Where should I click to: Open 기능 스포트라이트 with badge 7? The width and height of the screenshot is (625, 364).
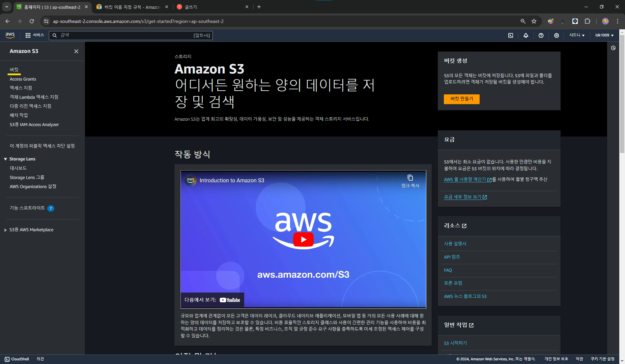tap(32, 208)
